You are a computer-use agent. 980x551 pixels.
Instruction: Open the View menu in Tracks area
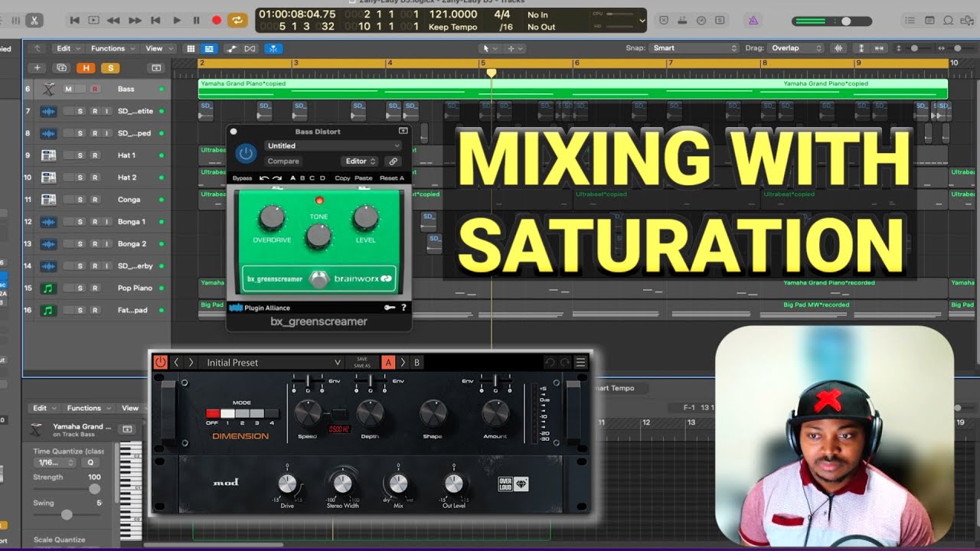(158, 48)
